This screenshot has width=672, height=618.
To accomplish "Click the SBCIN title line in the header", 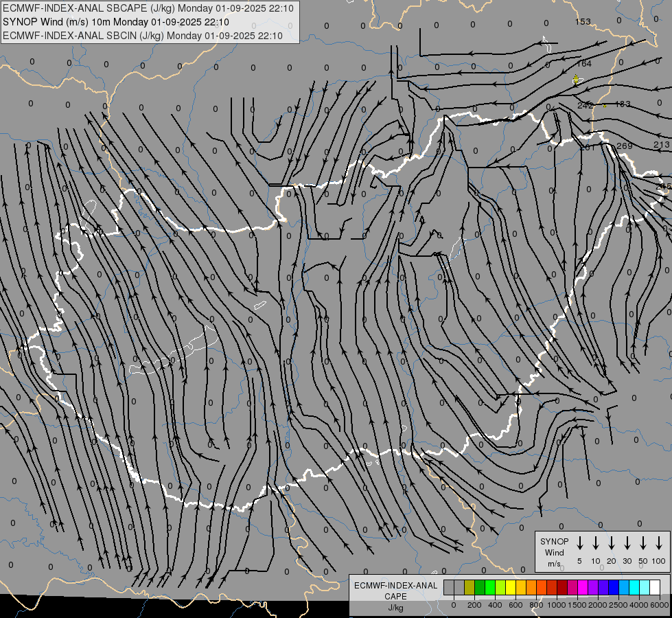I will tap(143, 36).
